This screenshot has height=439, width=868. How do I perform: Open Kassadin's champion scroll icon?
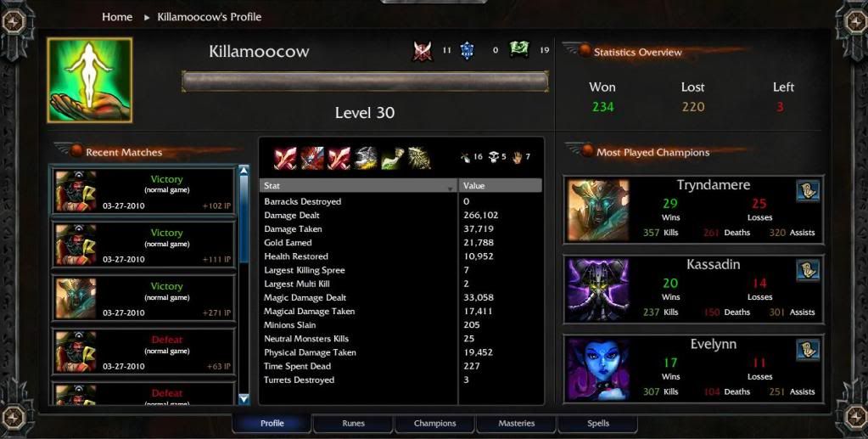(x=808, y=271)
